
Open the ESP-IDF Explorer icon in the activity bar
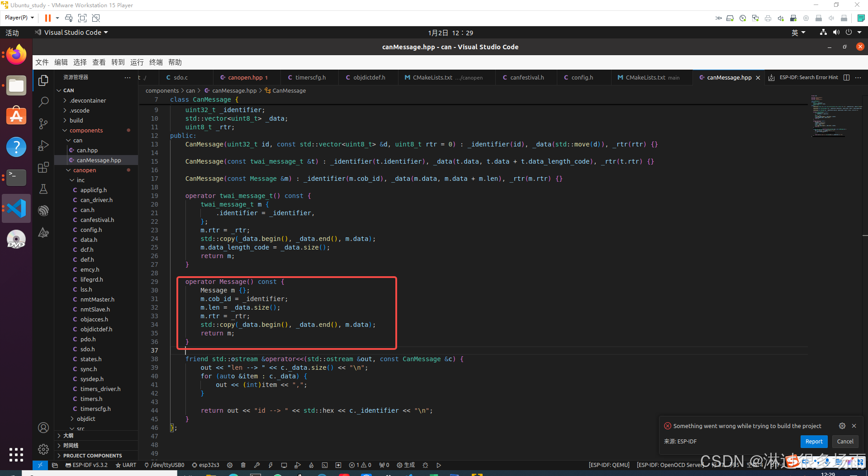point(43,211)
